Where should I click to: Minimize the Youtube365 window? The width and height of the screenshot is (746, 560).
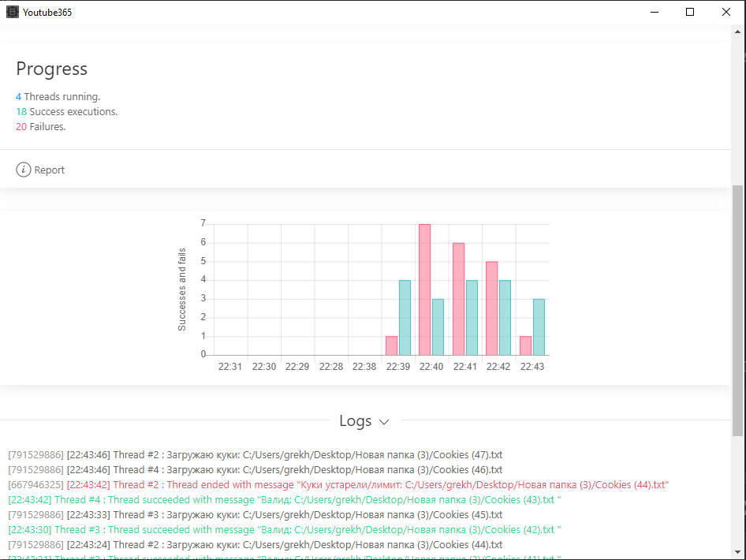coord(654,12)
